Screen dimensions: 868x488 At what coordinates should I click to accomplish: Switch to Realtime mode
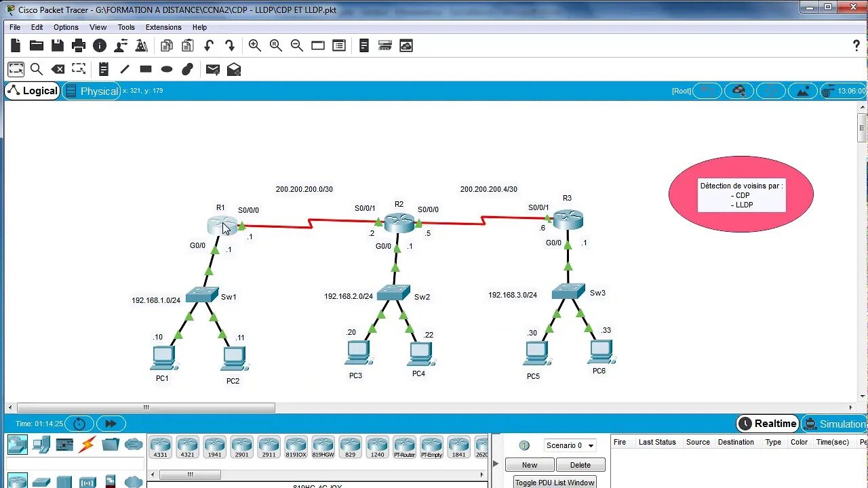pyautogui.click(x=768, y=424)
